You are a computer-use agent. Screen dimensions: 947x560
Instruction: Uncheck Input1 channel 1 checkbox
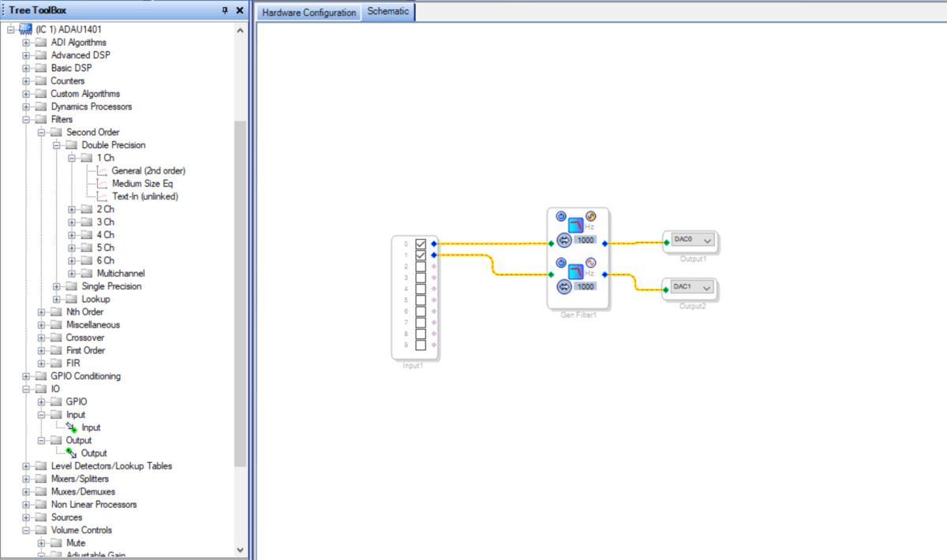421,255
